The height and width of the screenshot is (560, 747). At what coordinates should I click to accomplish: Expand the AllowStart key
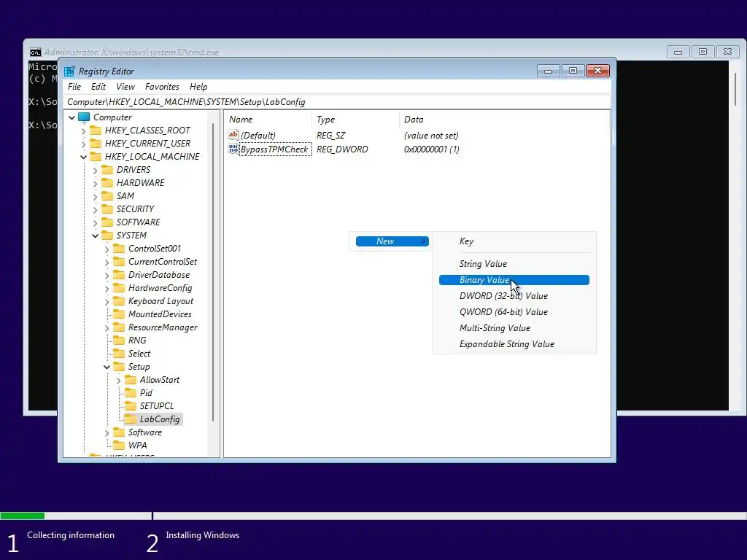(x=119, y=381)
